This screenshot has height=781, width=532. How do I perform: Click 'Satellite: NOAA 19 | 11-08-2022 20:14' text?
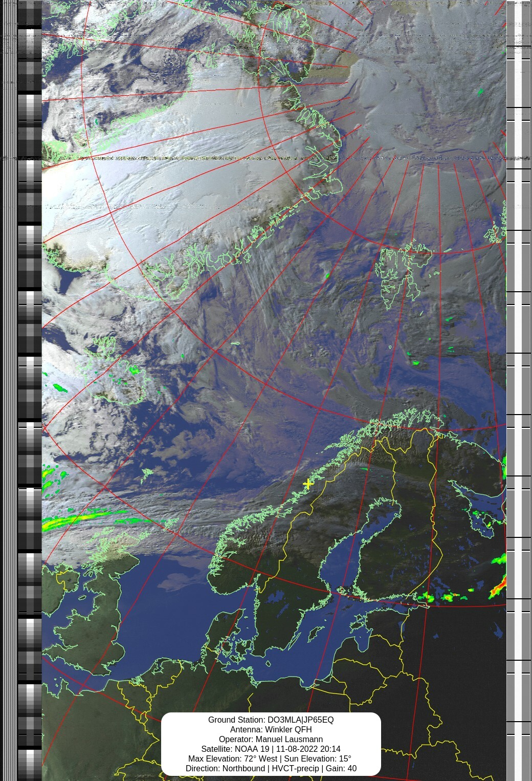coord(271,749)
